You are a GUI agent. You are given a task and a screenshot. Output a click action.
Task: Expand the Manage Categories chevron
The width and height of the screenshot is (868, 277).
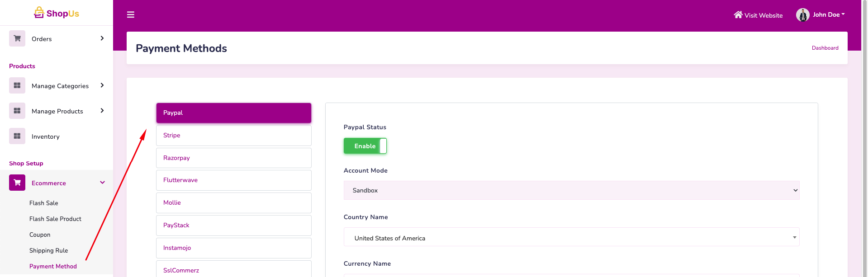(102, 85)
